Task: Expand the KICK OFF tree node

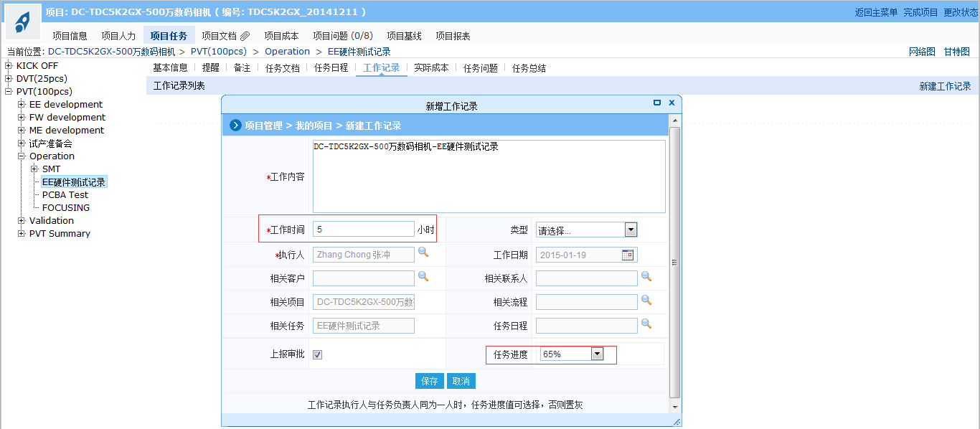Action: (9, 66)
